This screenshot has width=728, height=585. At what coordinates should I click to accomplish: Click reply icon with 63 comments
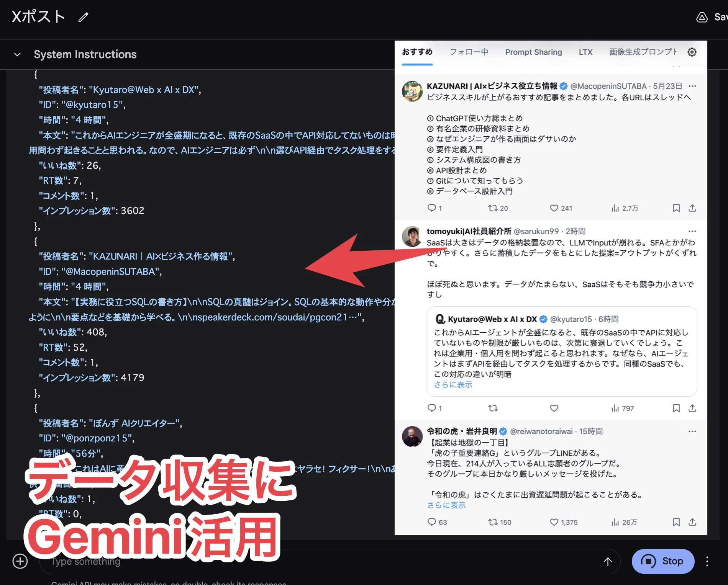(432, 522)
